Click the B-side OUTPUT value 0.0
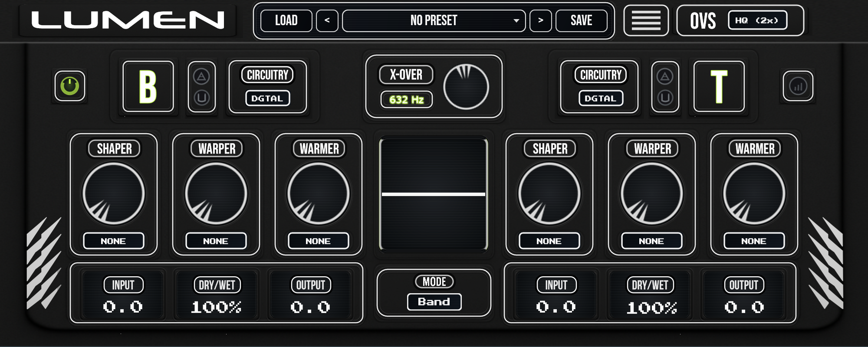Viewport: 868px width, 347px height. click(x=311, y=307)
